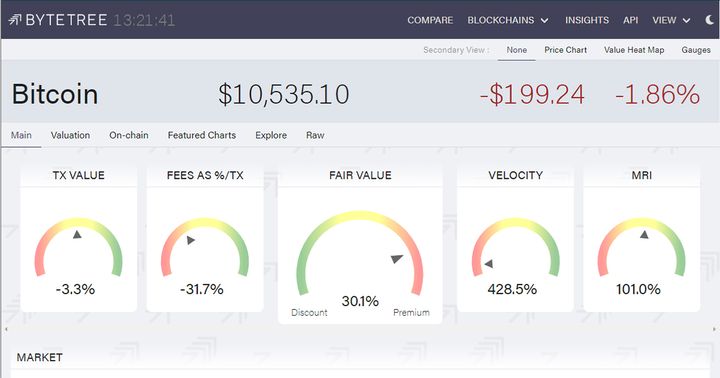The height and width of the screenshot is (378, 720).
Task: Click the ByteTree logo icon
Action: click(15, 20)
